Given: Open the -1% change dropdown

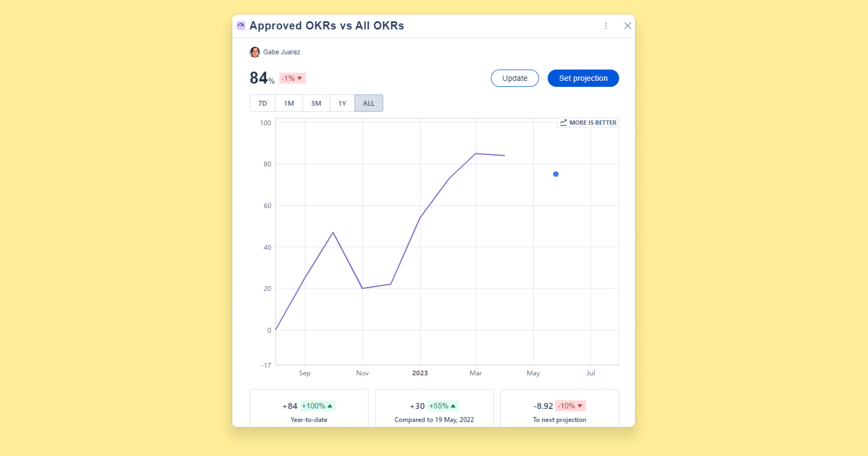Looking at the screenshot, I should [292, 78].
